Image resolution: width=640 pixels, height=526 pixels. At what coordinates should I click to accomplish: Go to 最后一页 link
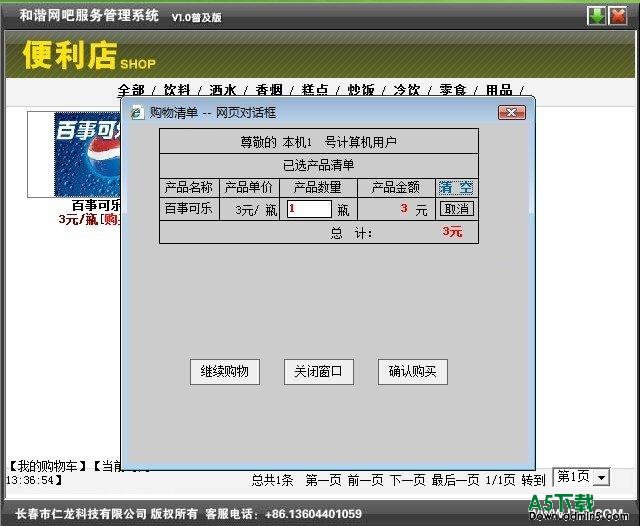[x=455, y=480]
